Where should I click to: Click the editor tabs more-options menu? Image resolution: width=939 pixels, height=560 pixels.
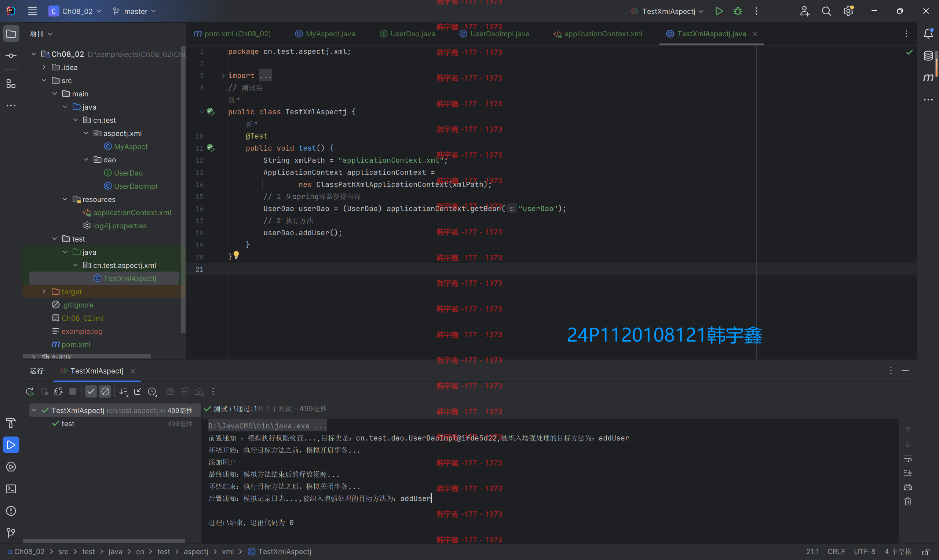click(906, 34)
